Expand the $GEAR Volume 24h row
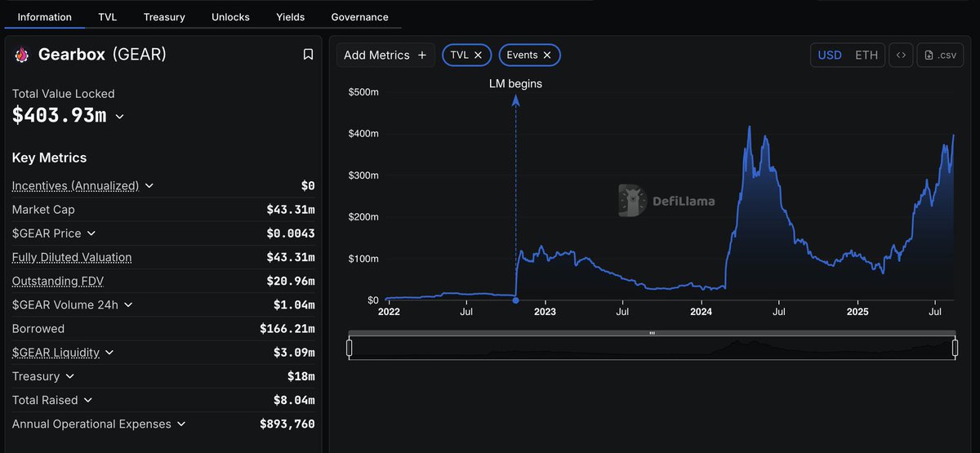The image size is (980, 453). 128,305
